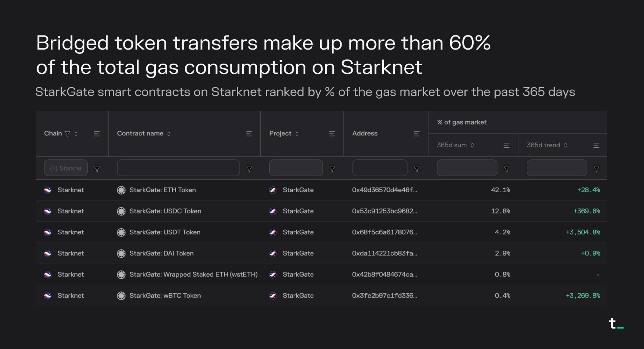The image size is (644, 349).
Task: Click the 365d sum filter input field
Action: (467, 168)
